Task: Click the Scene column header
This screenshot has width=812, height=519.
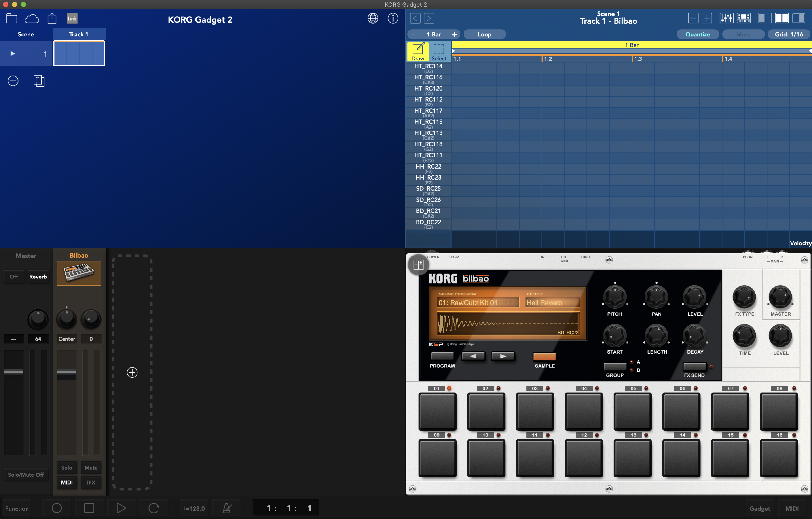Action: [x=26, y=34]
